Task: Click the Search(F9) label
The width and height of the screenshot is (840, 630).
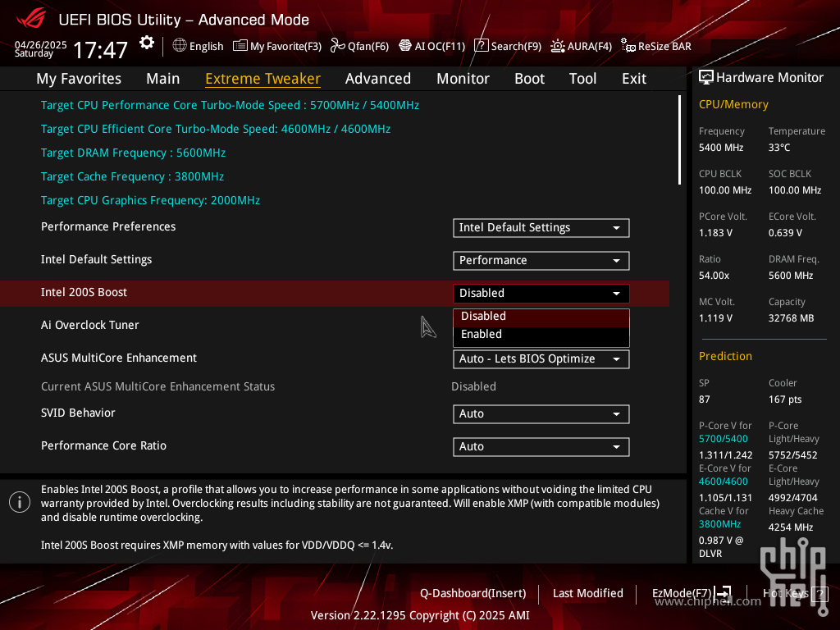Action: tap(516, 46)
